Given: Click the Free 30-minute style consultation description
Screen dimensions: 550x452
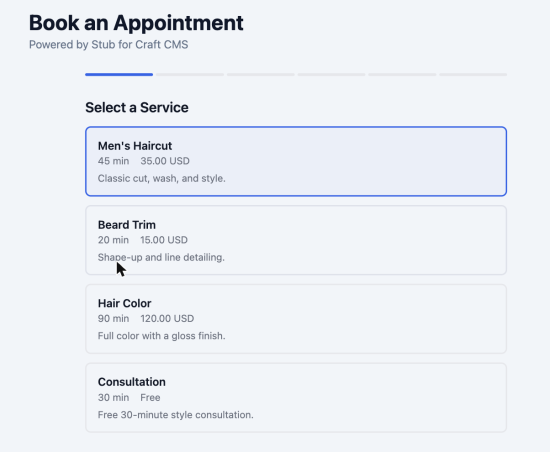Looking at the screenshot, I should click(x=176, y=415).
